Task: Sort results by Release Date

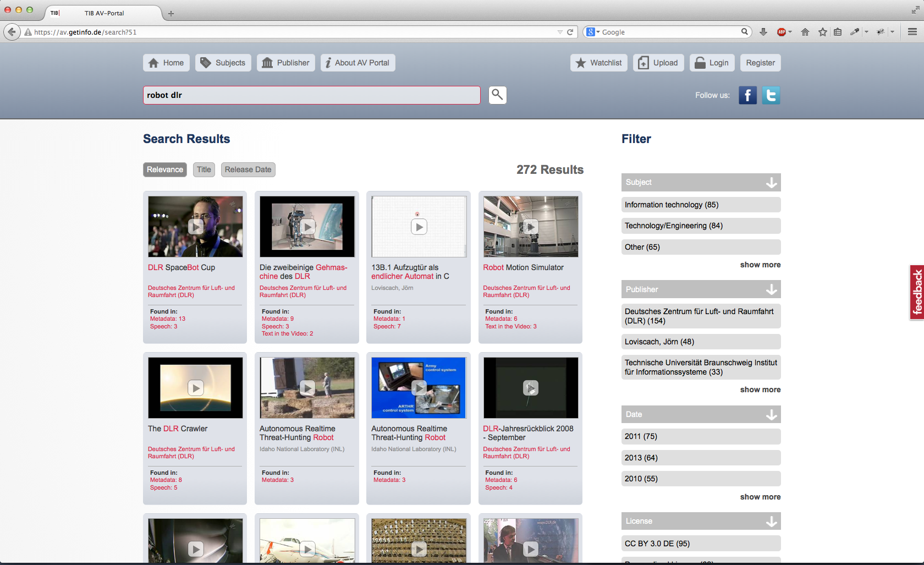Action: (248, 169)
